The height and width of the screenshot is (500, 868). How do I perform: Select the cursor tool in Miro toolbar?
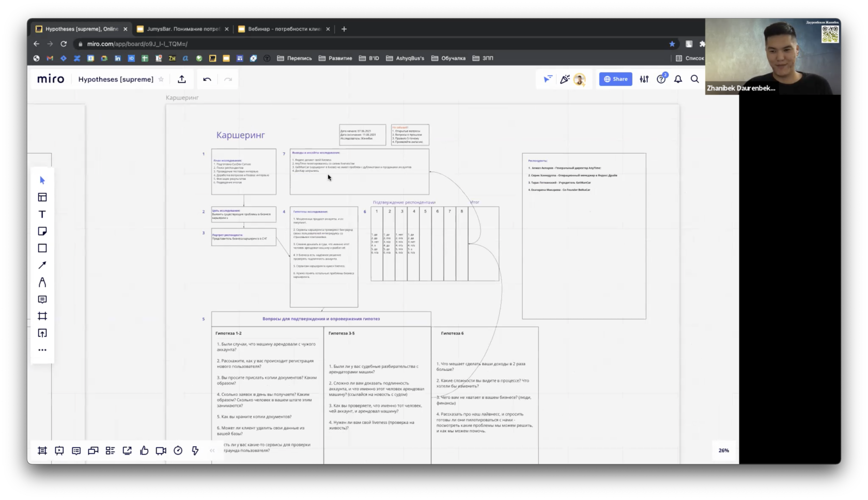click(x=42, y=180)
